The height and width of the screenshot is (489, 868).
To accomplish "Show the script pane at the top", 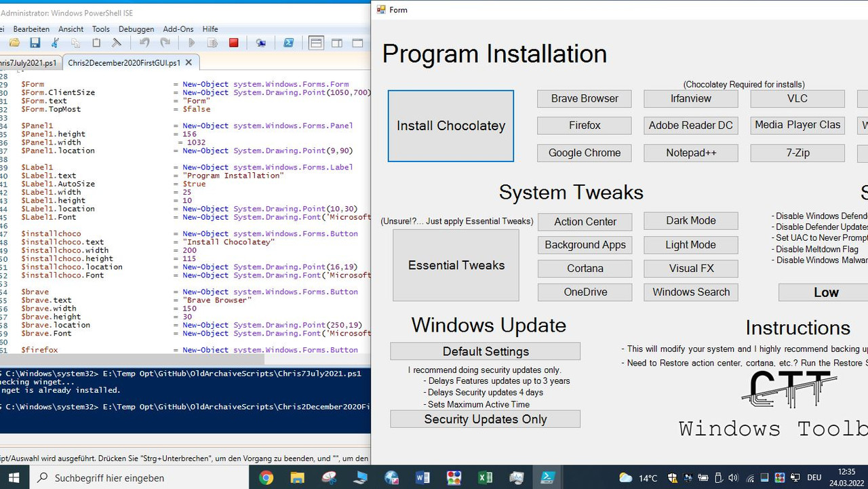I will (316, 43).
